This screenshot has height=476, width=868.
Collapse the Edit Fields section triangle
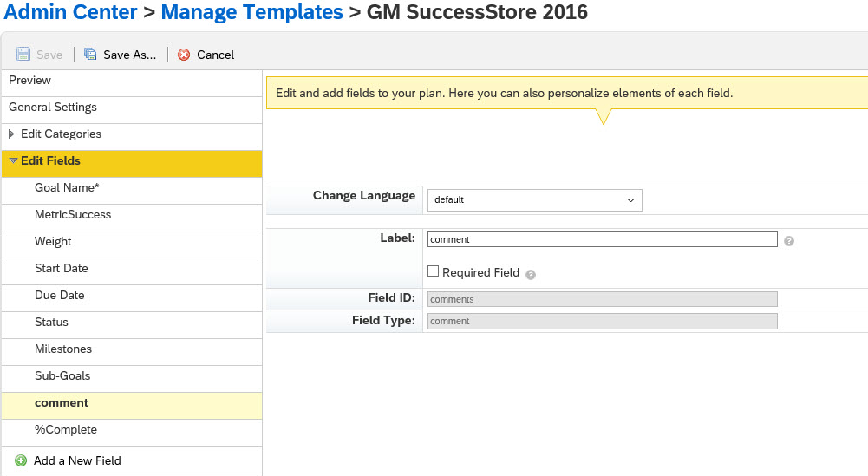(13, 160)
